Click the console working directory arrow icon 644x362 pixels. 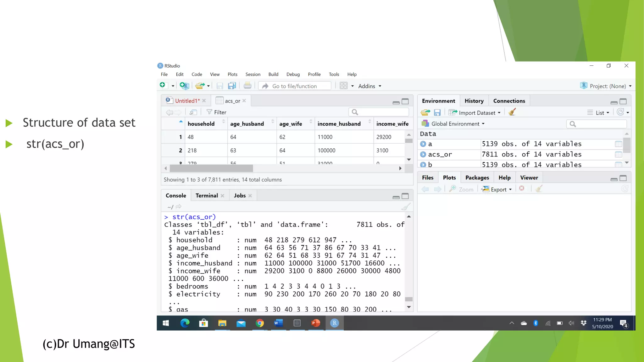pyautogui.click(x=179, y=206)
